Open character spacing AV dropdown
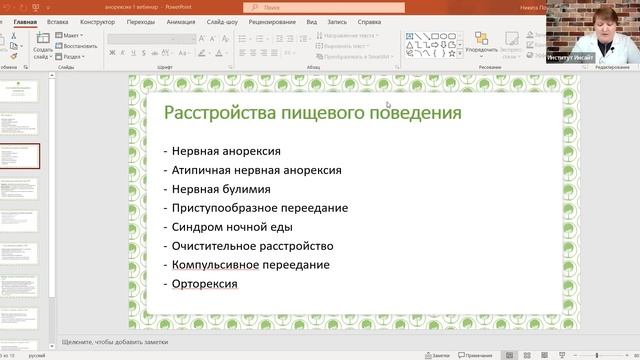The height and width of the screenshot is (360, 640). [x=166, y=53]
